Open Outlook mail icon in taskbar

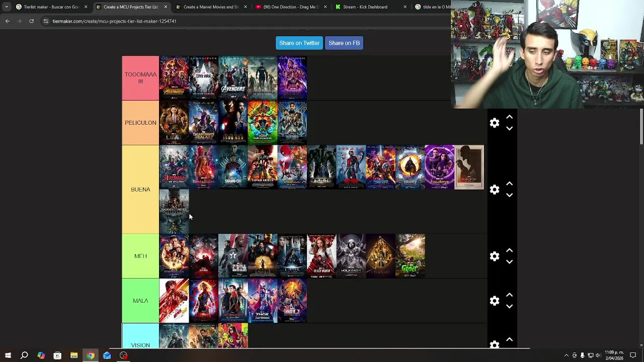click(x=107, y=355)
